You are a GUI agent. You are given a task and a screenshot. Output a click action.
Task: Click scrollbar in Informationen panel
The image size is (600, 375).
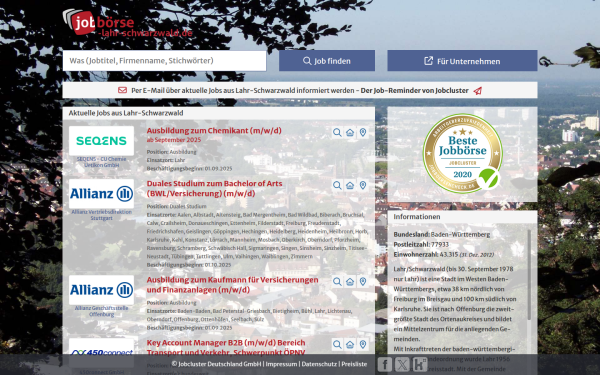pyautogui.click(x=529, y=275)
